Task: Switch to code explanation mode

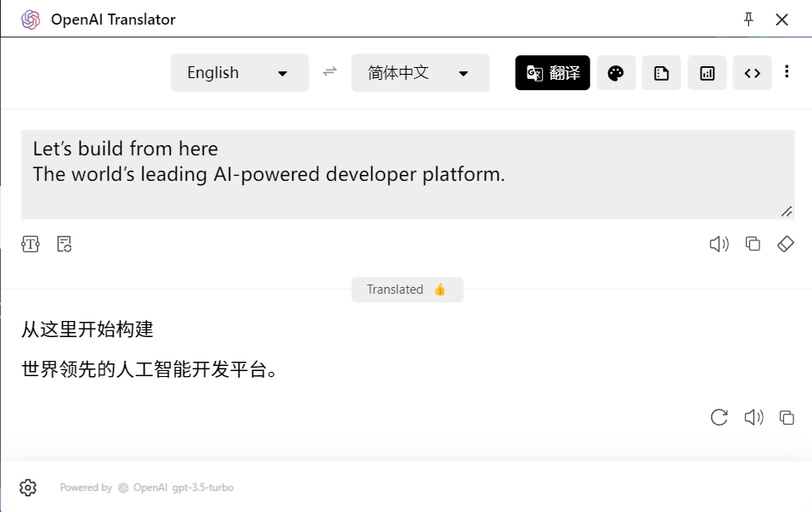Action: [753, 73]
